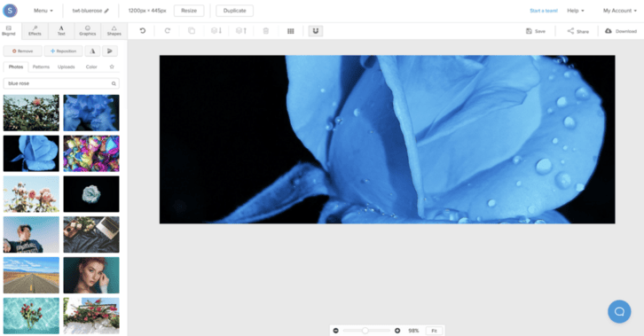
Task: Open the favorites star tab
Action: (x=112, y=66)
